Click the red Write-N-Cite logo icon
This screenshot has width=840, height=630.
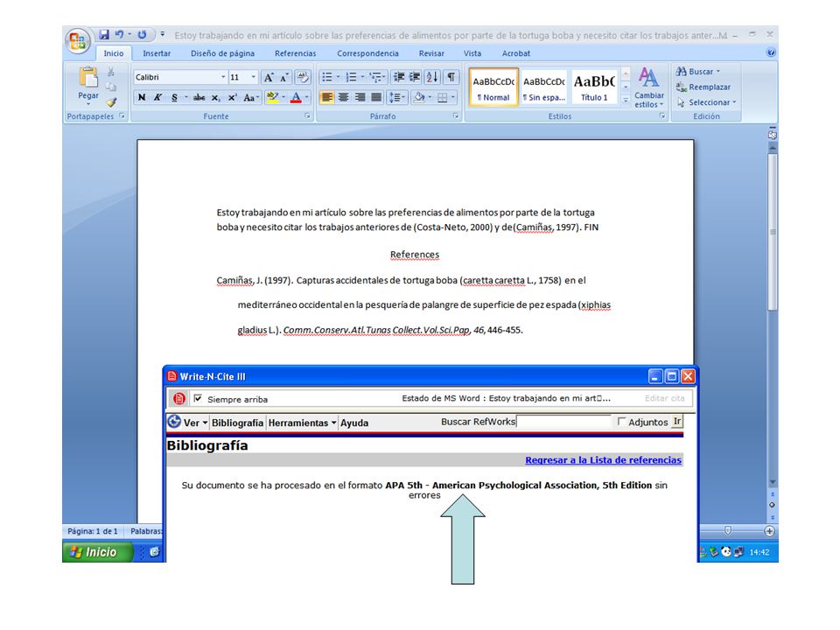pyautogui.click(x=178, y=399)
